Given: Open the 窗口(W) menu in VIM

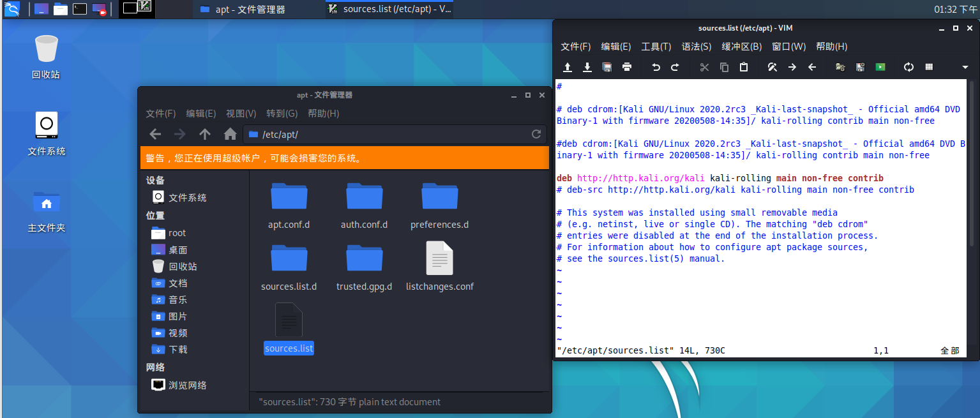Looking at the screenshot, I should click(x=789, y=47).
